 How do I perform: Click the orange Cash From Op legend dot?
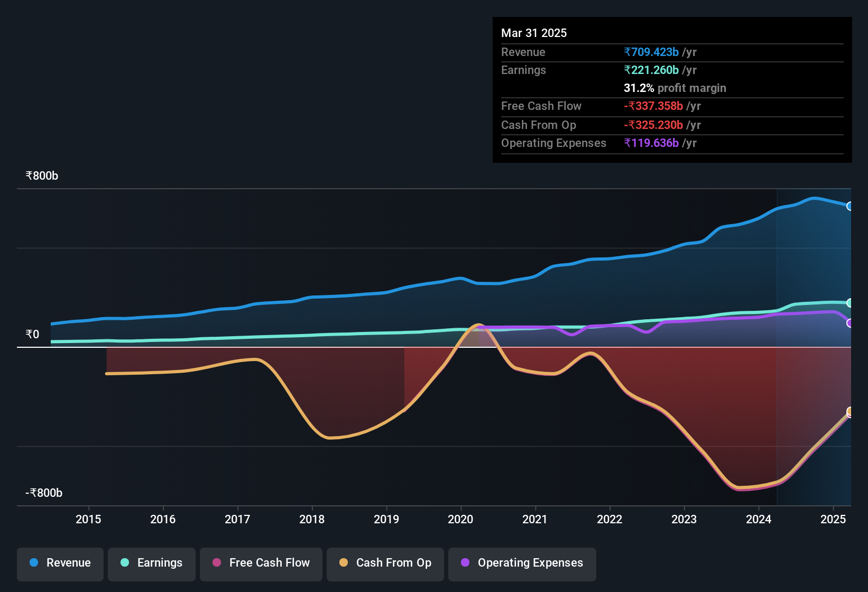click(x=344, y=563)
